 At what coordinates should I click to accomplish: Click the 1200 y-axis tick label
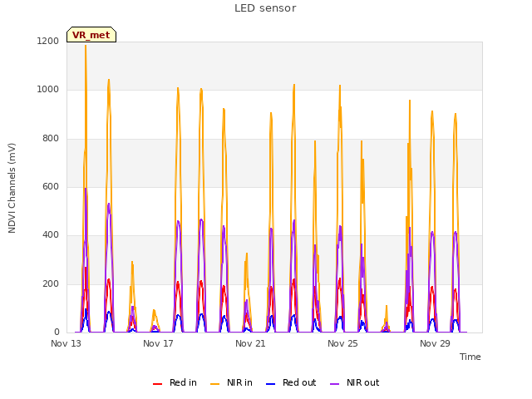tap(48, 41)
